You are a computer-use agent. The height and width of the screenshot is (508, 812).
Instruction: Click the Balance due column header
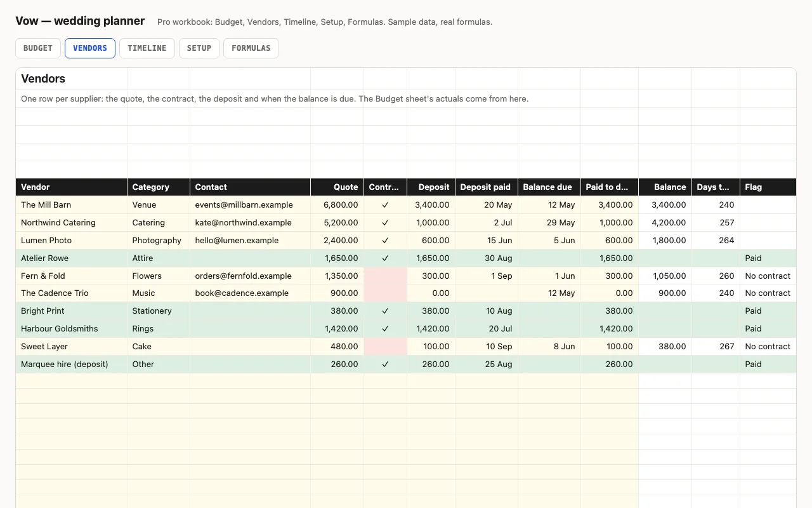tap(549, 187)
